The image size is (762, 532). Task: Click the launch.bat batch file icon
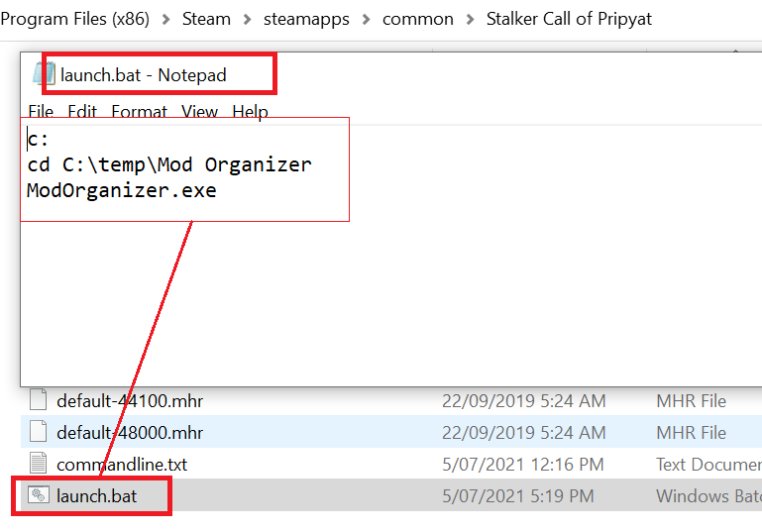[39, 495]
